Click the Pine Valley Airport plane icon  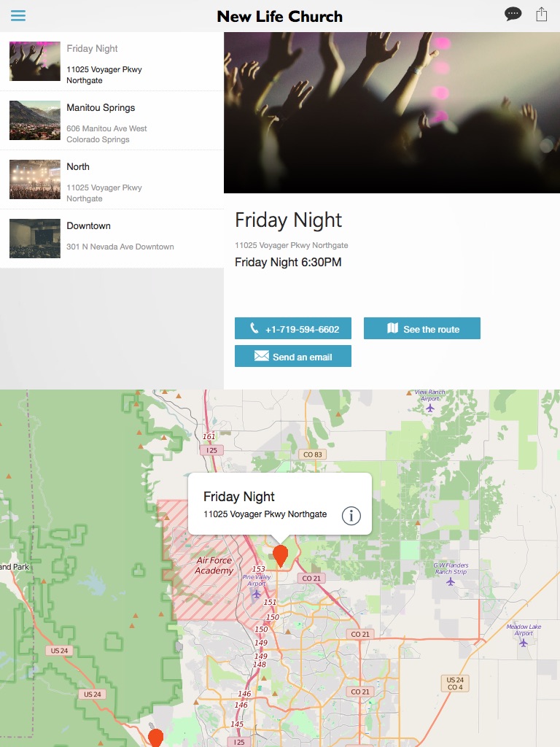(x=256, y=594)
